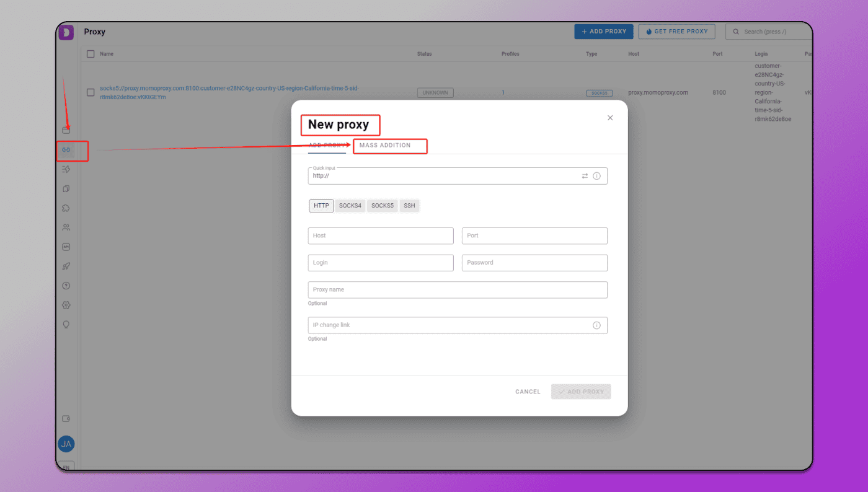Click the + Add Proxy button in header
Viewport: 868px width, 492px height.
(604, 32)
